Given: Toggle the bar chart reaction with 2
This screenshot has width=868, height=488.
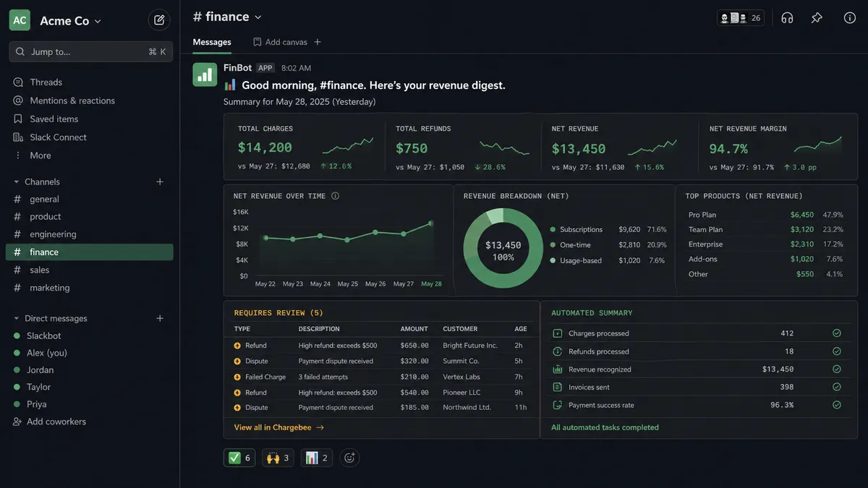Looking at the screenshot, I should (x=317, y=458).
